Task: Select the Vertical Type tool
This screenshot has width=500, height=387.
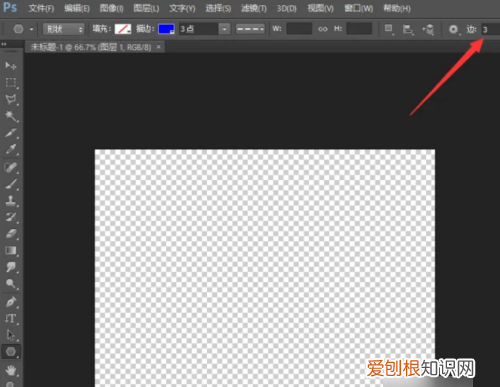Action: (x=11, y=318)
